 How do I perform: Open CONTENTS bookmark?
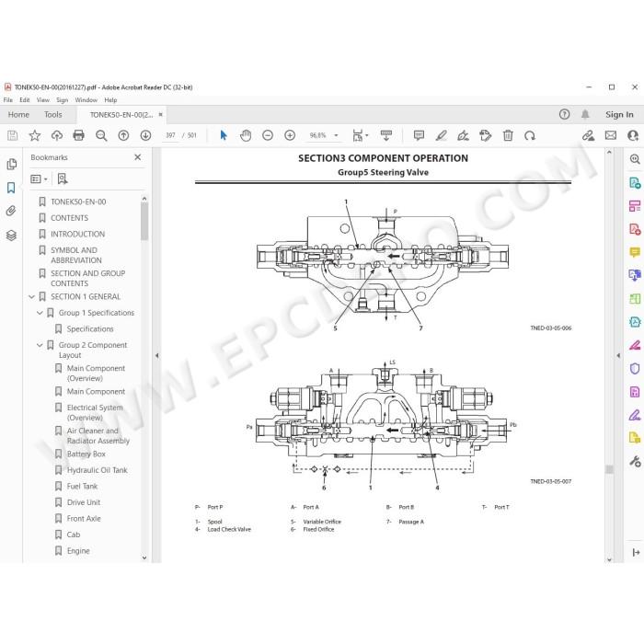(69, 218)
